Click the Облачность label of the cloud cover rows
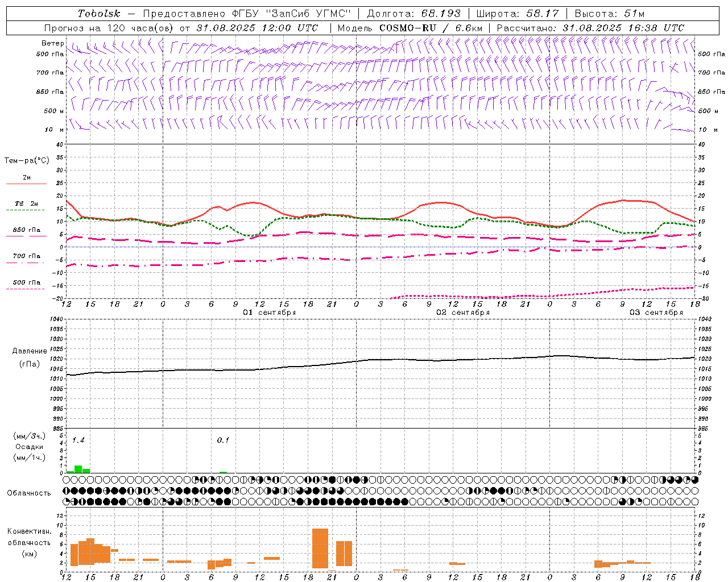Viewport: 728px width, 582px height. pyautogui.click(x=29, y=493)
